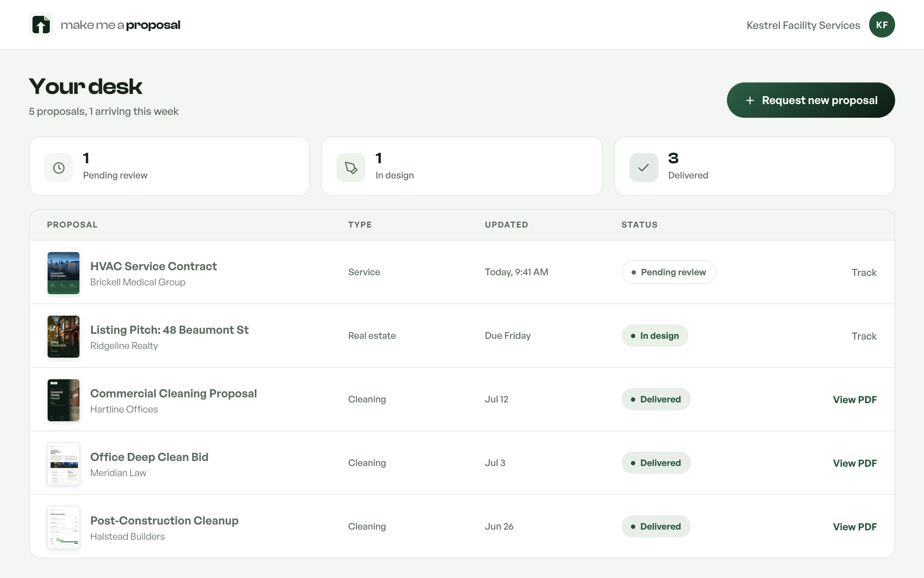The height and width of the screenshot is (578, 924).
Task: Open Listing Pitch cover thumbnail
Action: pyautogui.click(x=64, y=336)
